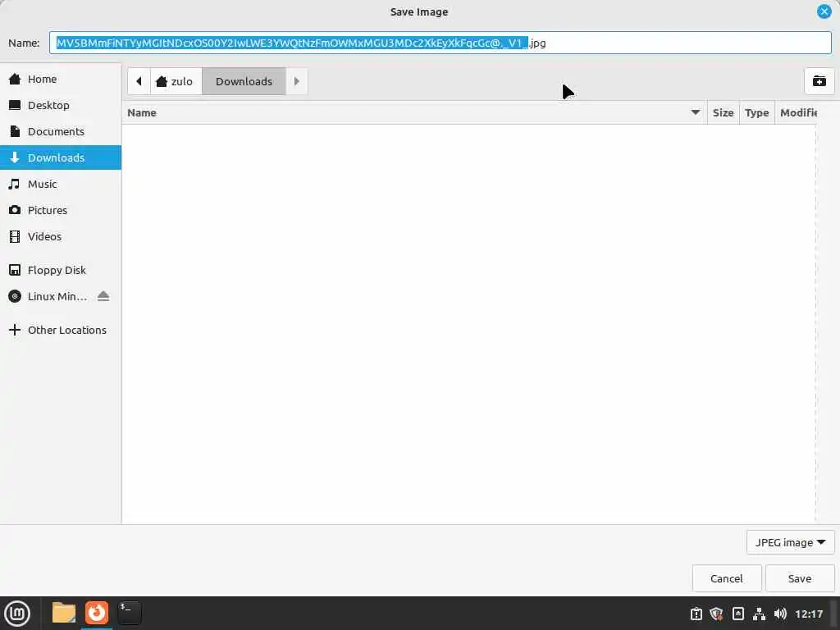Open the JPEG image file type dropdown

pyautogui.click(x=790, y=543)
